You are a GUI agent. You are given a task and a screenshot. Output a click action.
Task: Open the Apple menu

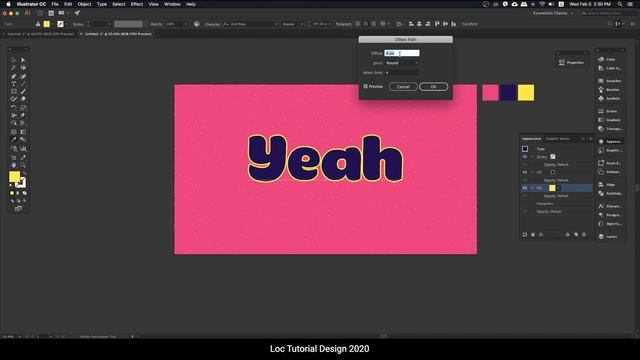8,4
